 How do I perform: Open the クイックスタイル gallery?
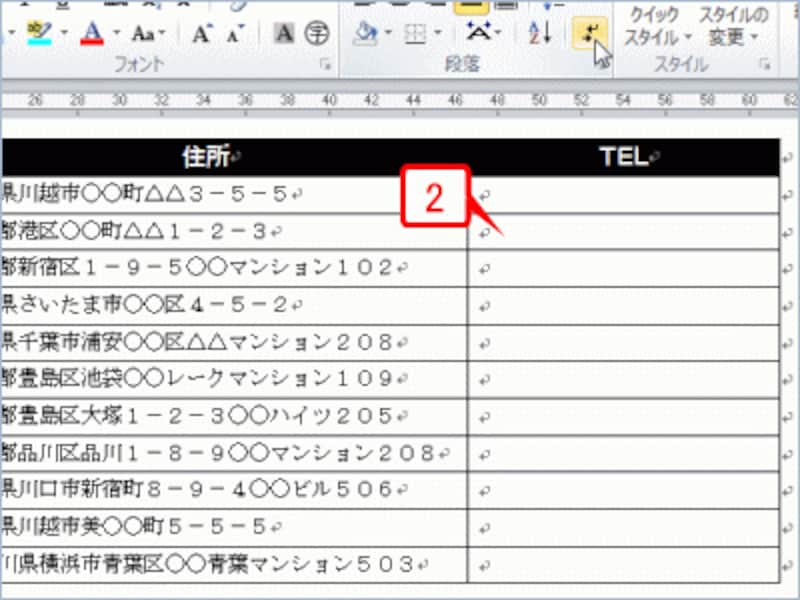(x=657, y=27)
